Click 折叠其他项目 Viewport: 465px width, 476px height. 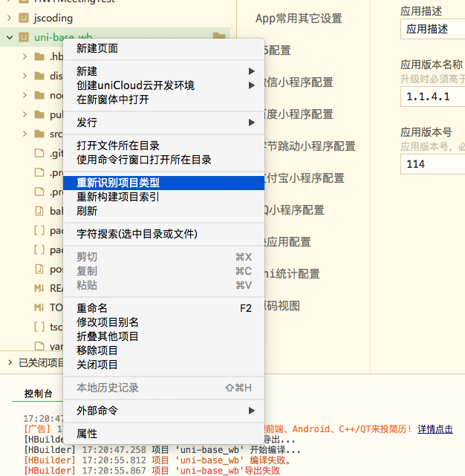(163, 336)
